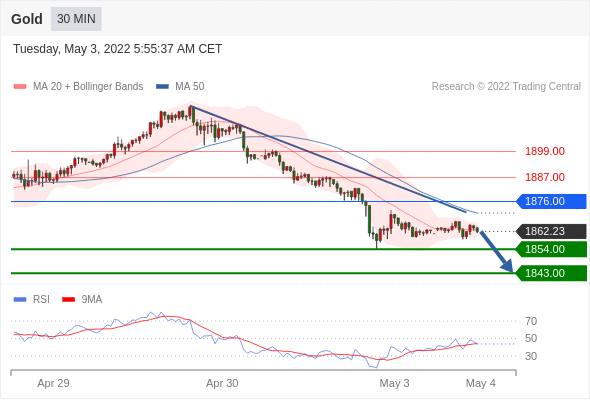This screenshot has height=400, width=590.
Task: Click the blue 1876.00 pivot price tag
Action: tap(551, 201)
